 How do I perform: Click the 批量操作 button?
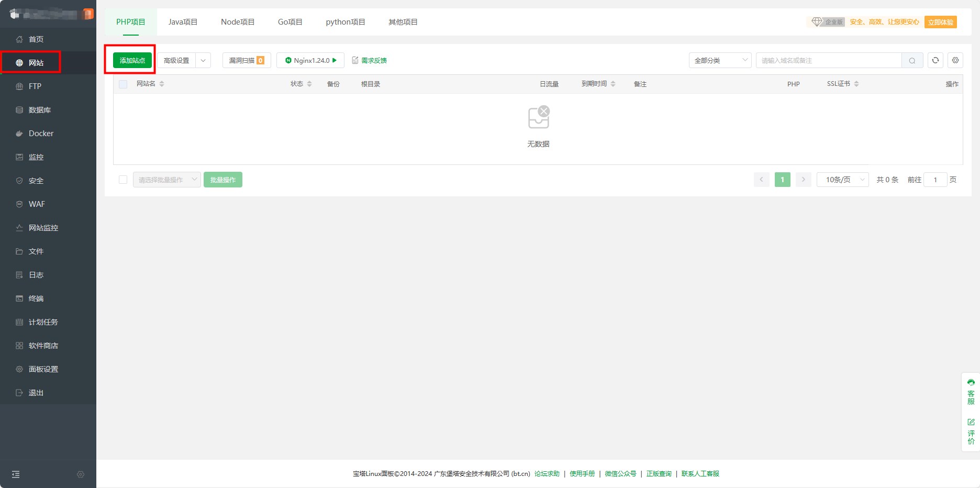click(x=223, y=180)
